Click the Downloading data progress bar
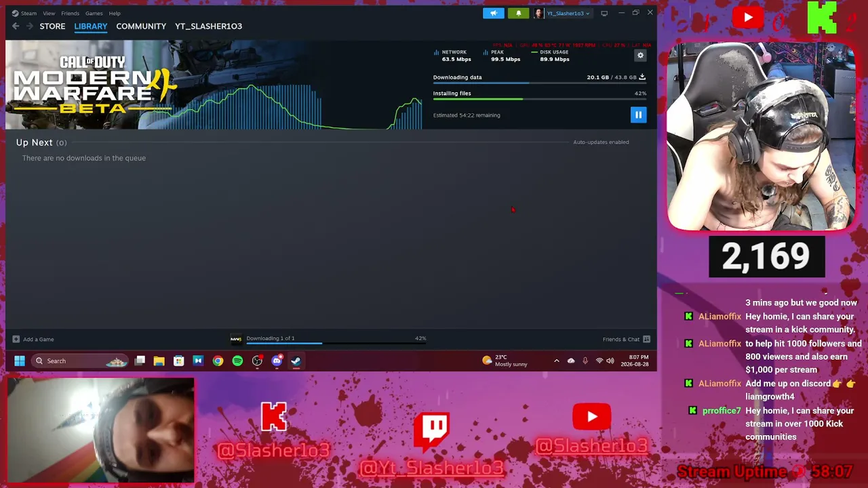Viewport: 868px width, 488px height. tap(540, 83)
